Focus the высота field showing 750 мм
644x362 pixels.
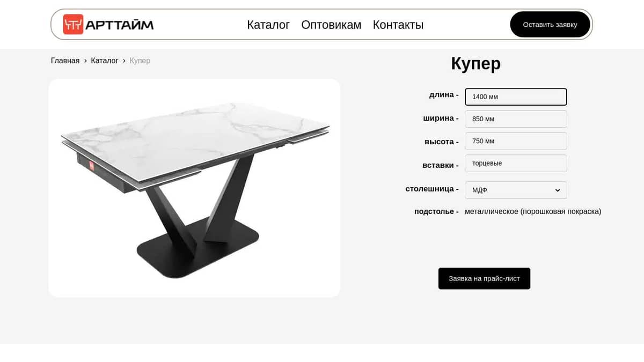point(516,141)
